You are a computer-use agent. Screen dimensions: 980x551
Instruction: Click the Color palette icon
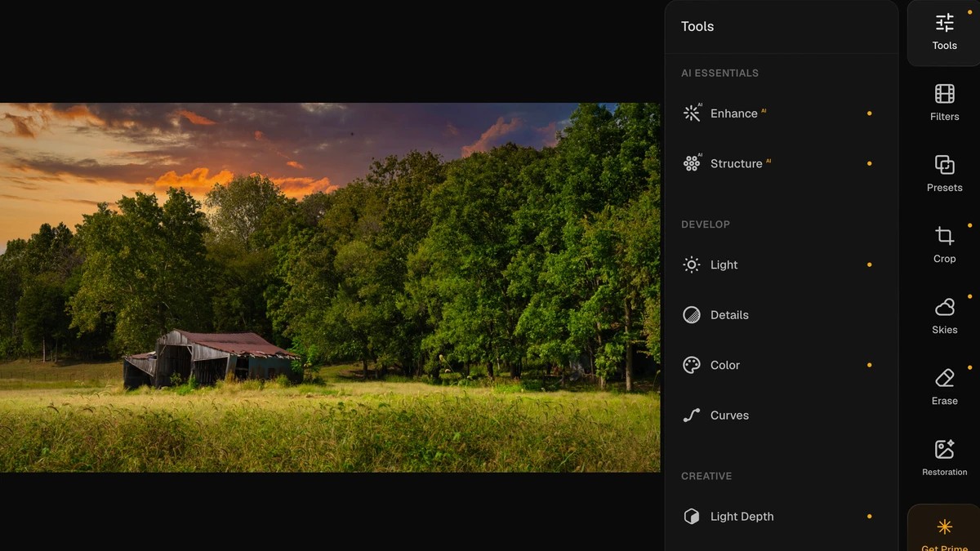pos(692,365)
